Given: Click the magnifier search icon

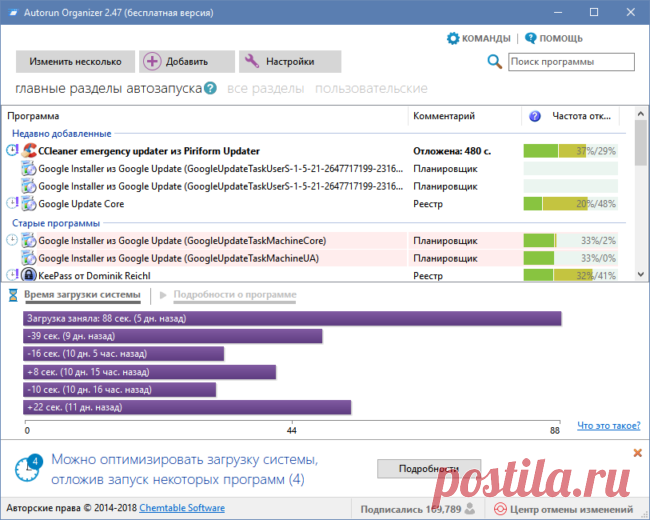Looking at the screenshot, I should point(494,62).
